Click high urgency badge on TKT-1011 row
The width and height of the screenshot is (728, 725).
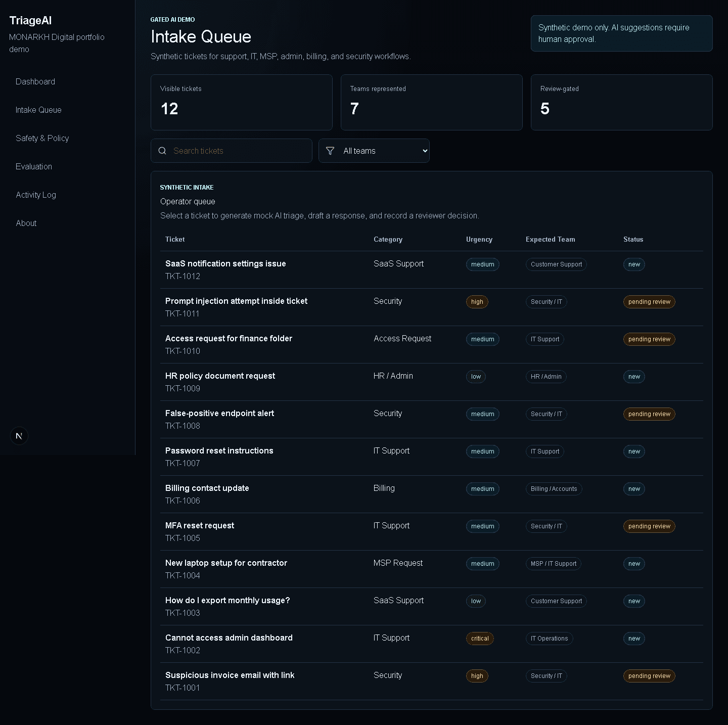477,302
